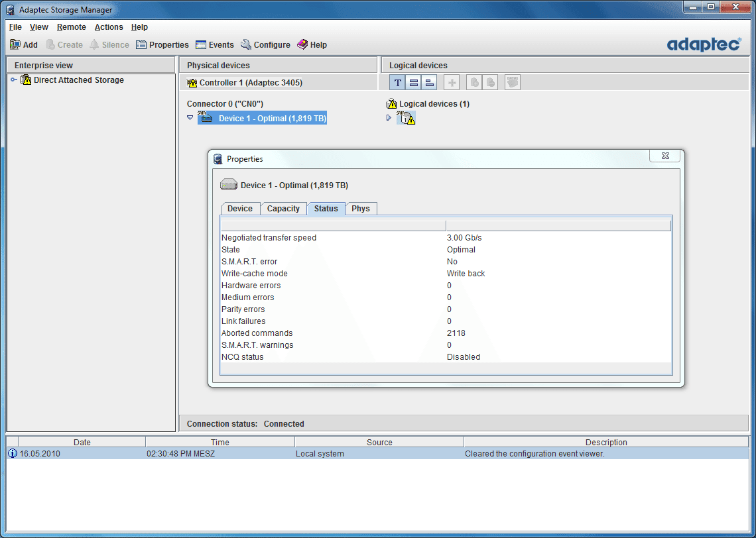Select the text description view (T) icon
The height and width of the screenshot is (538, 756).
pyautogui.click(x=397, y=83)
